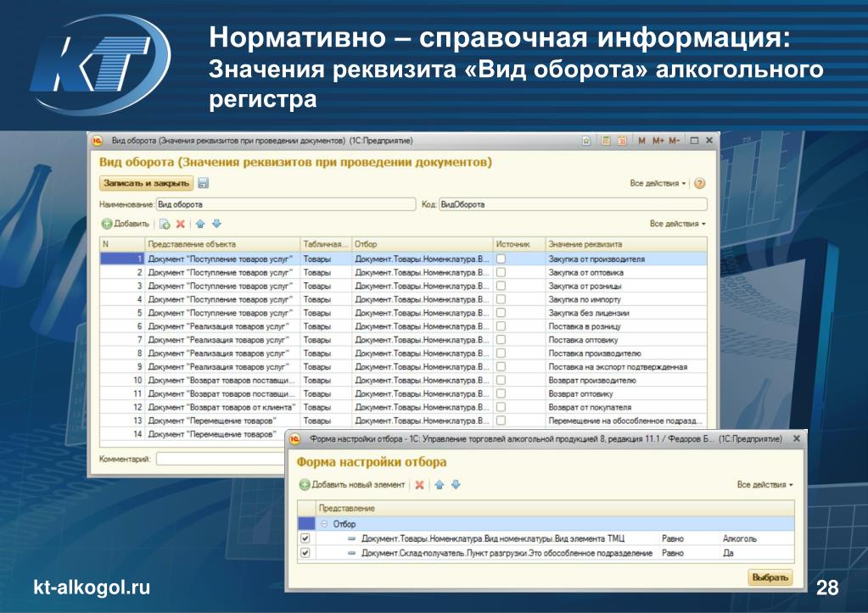Image resolution: width=868 pixels, height=613 pixels.
Task: Click dash icon of Документ.Склад-получатель filter row
Action: 351,553
